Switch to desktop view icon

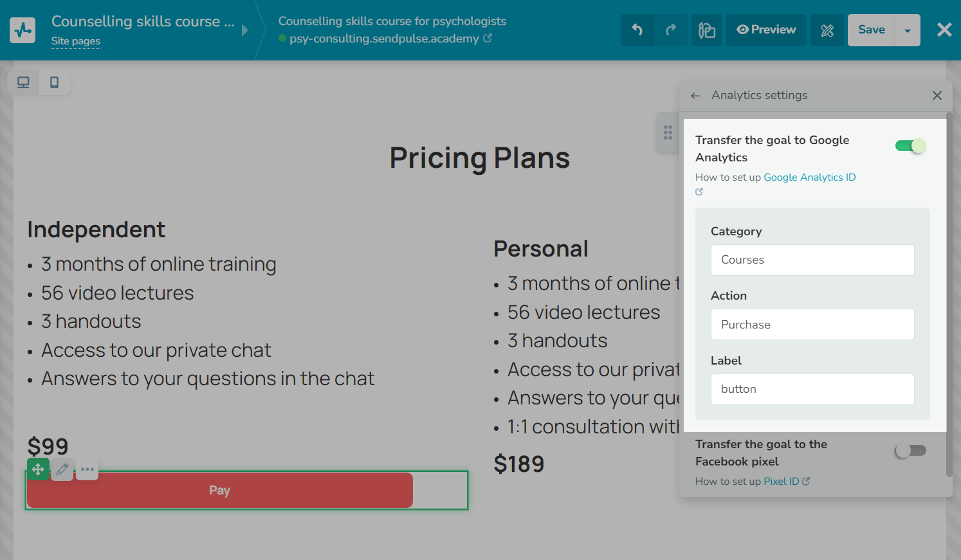pos(23,82)
